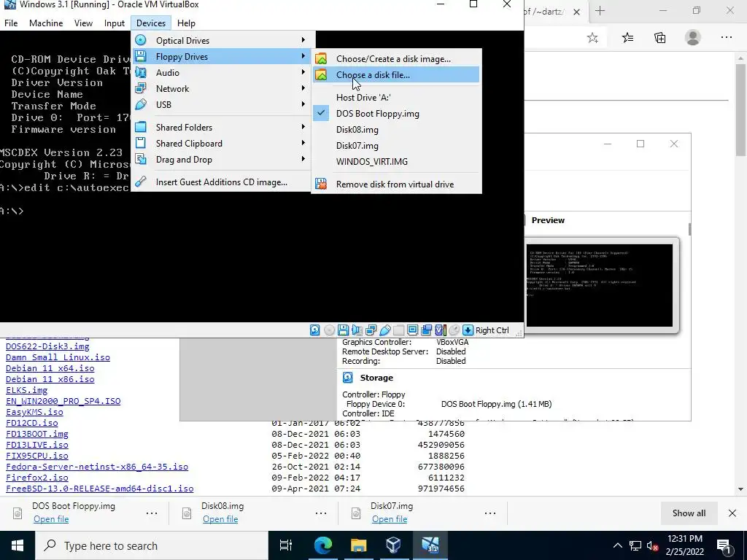Click Show all downloads button
Image resolution: width=747 pixels, height=560 pixels.
(689, 513)
